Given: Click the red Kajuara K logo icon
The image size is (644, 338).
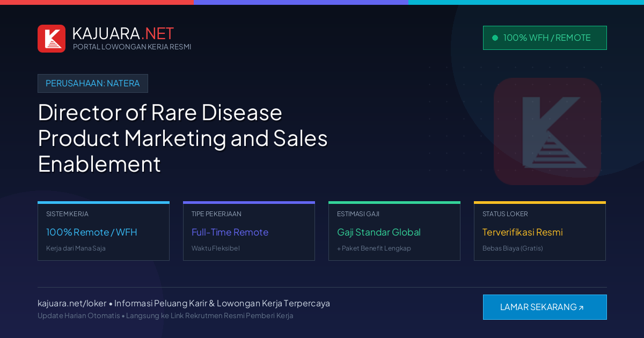Looking at the screenshot, I should click(x=52, y=39).
